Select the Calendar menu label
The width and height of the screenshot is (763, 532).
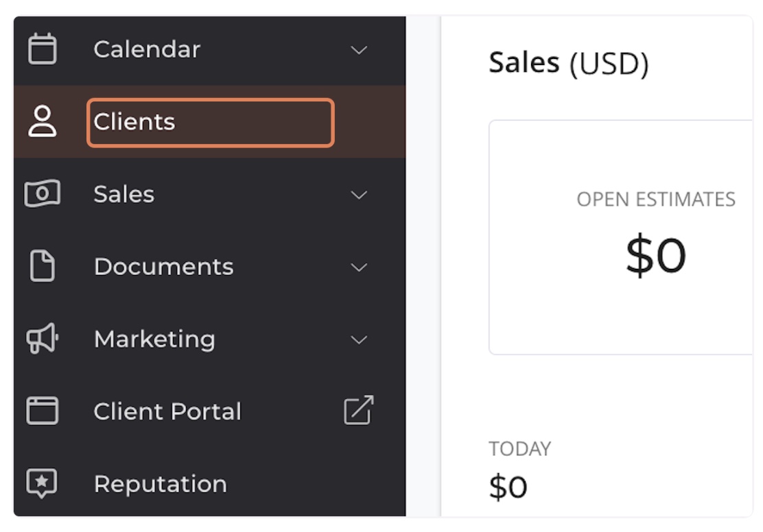pyautogui.click(x=147, y=49)
